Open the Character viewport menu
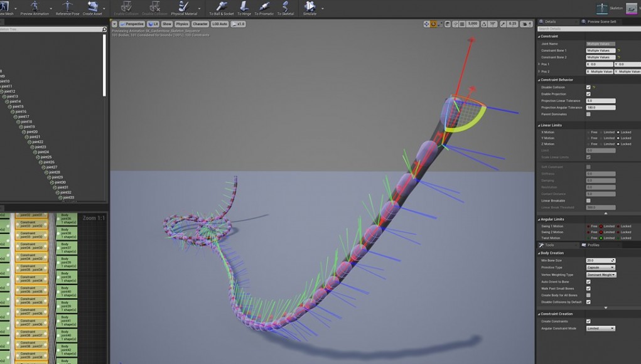This screenshot has width=641, height=364. pos(200,24)
